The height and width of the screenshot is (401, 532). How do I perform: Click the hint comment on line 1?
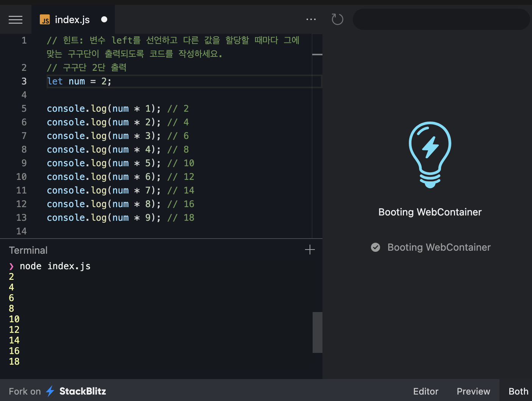pos(173,47)
